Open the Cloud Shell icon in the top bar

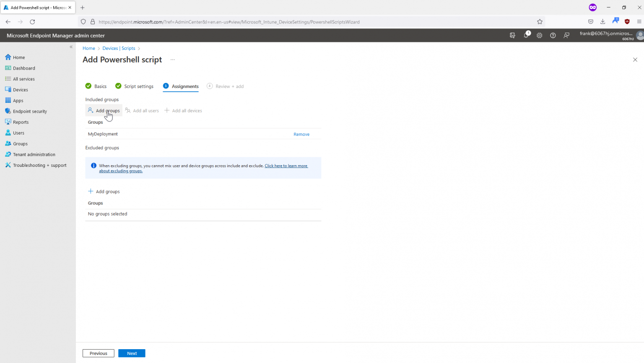512,36
